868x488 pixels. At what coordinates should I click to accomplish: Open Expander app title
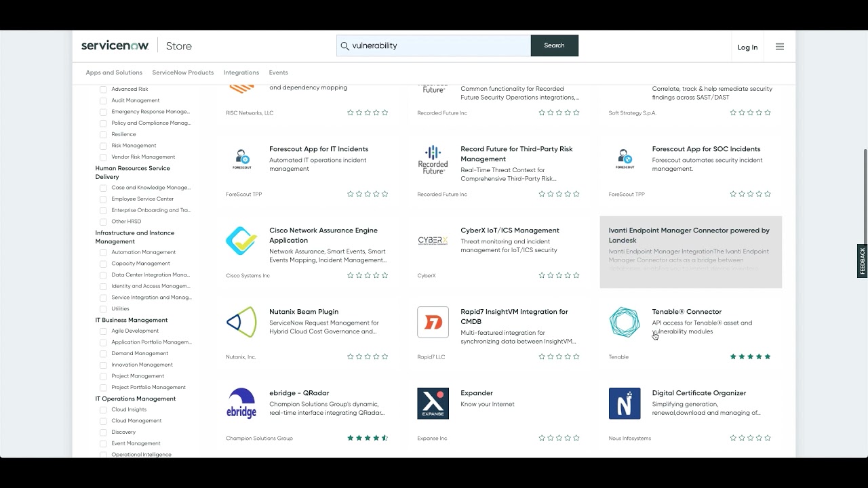477,393
